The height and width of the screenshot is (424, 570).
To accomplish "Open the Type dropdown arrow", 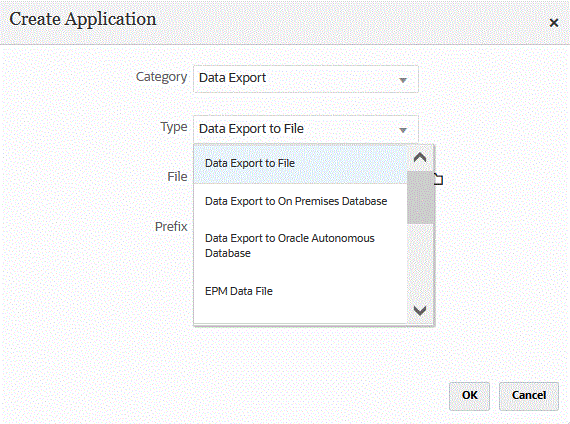I will click(x=402, y=130).
